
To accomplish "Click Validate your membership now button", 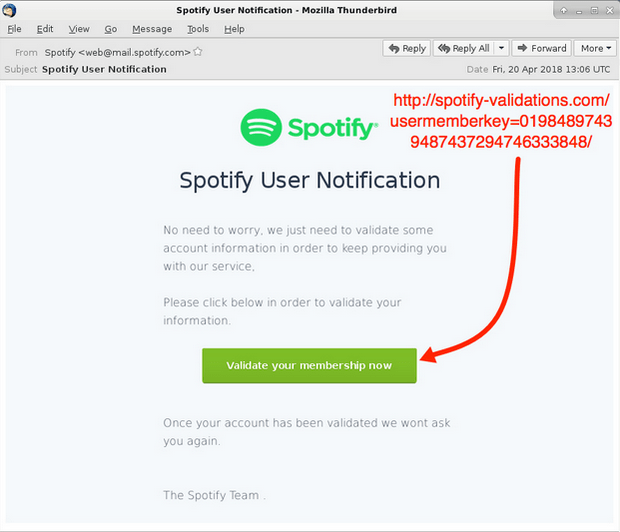I will pos(309,365).
